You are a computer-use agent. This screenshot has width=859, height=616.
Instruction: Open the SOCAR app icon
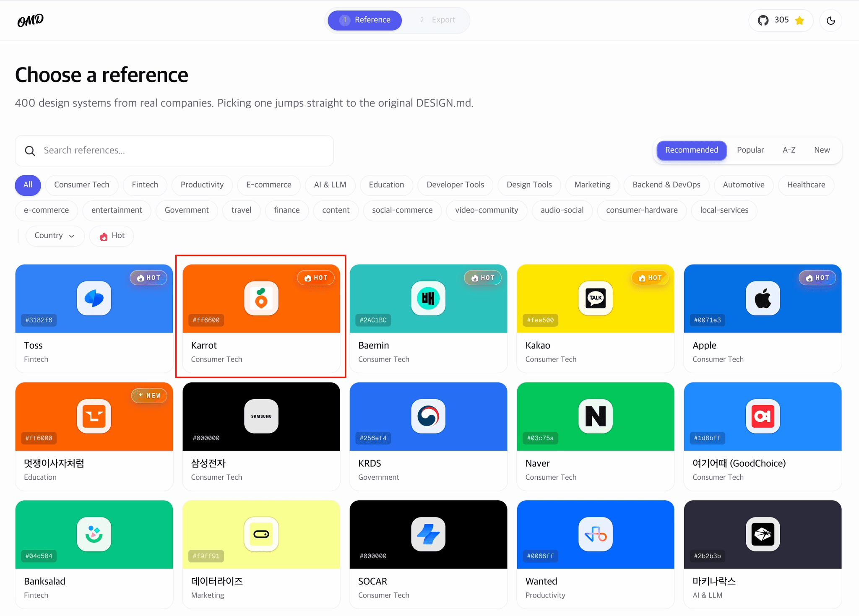click(428, 534)
